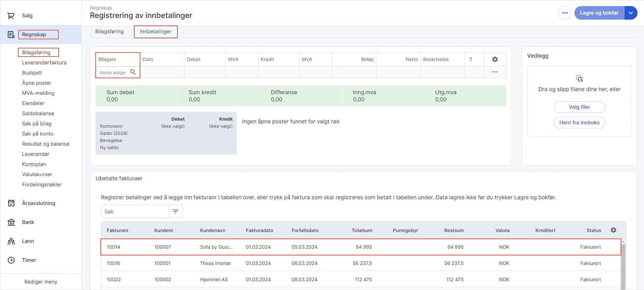This screenshot has width=644, height=290.
Task: Click the Bank building icon
Action: click(11, 222)
